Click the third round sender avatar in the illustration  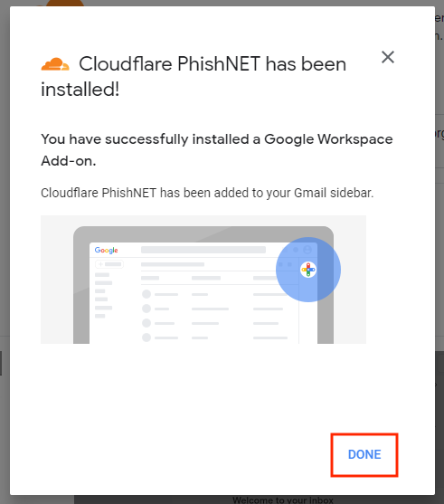146,323
